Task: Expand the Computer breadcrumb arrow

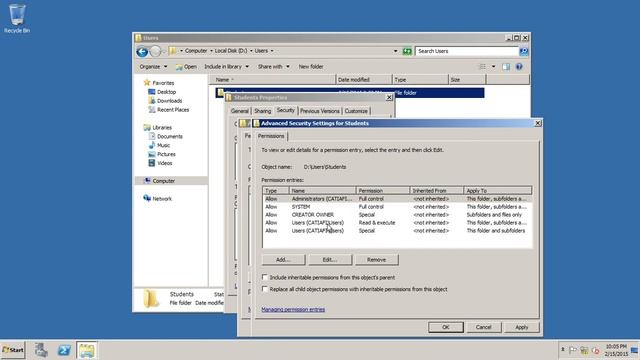Action: pos(211,51)
